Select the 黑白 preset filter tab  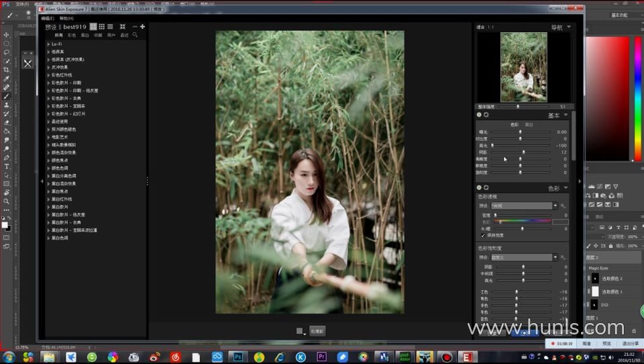pos(85,35)
